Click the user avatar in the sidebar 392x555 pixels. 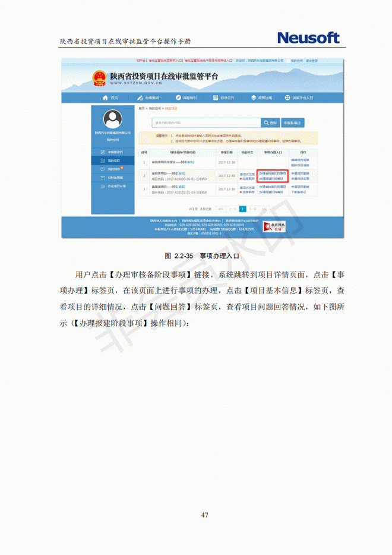113,119
